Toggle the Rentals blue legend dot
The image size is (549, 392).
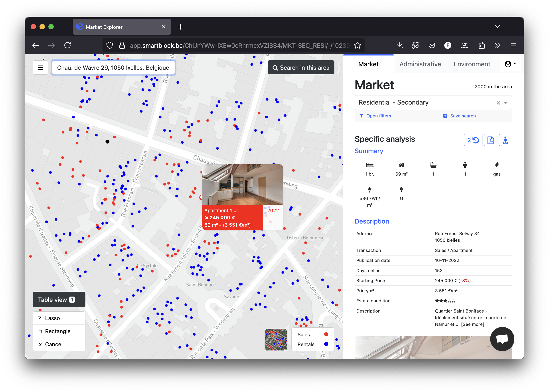326,344
